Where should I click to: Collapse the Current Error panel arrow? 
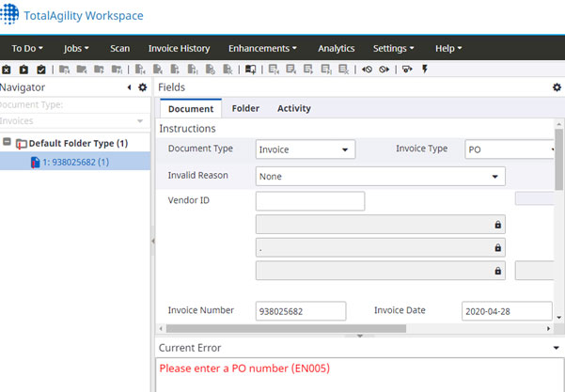coord(557,348)
